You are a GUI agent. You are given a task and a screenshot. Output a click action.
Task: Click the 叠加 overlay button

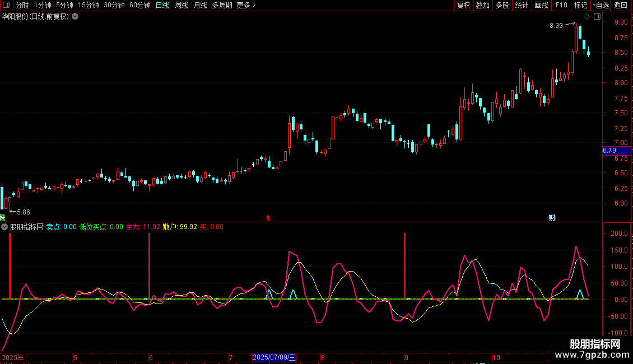click(482, 5)
